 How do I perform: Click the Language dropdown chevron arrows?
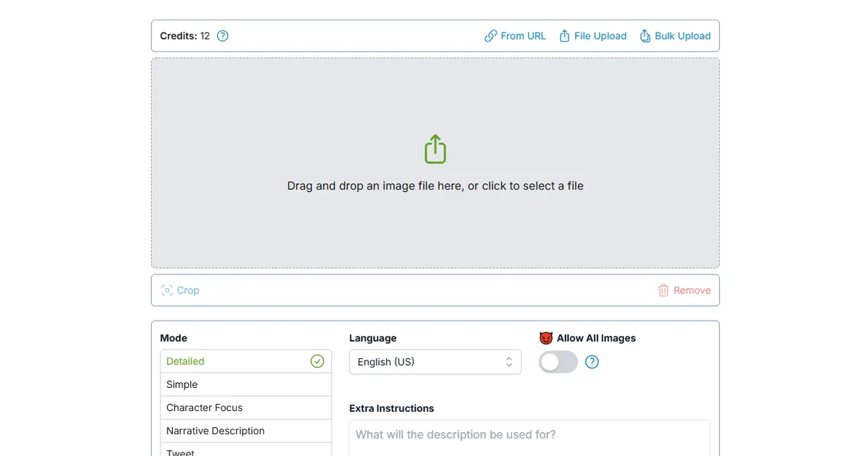509,362
